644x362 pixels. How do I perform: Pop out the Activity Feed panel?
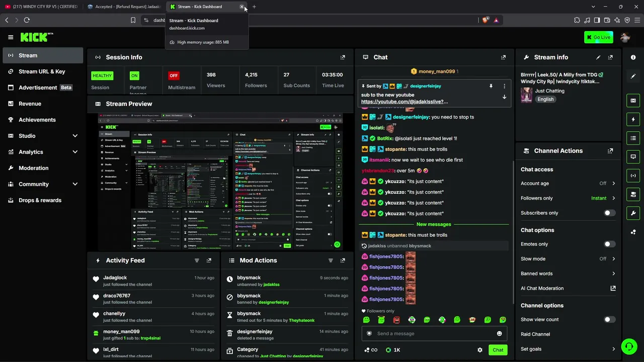point(209,260)
